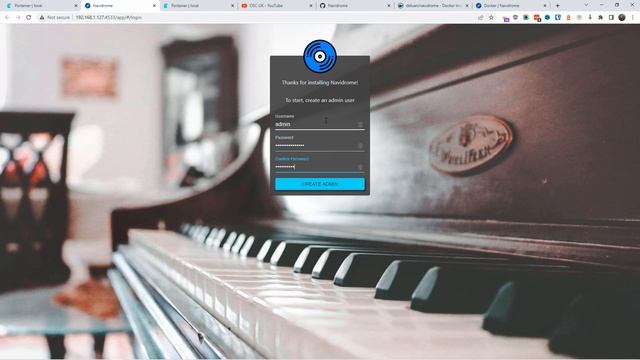Open the DSC UK - YouTube tab

coord(276,6)
